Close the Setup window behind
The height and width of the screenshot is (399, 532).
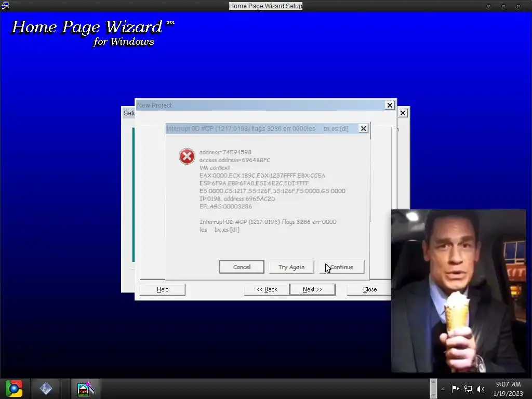coord(403,113)
